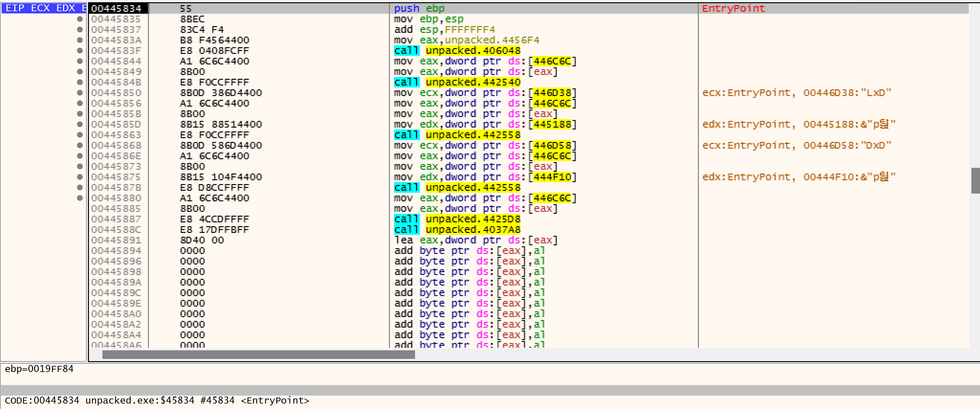This screenshot has height=409, width=980.
Task: Select opcode bytes '8B15 88514400'
Action: 221,124
